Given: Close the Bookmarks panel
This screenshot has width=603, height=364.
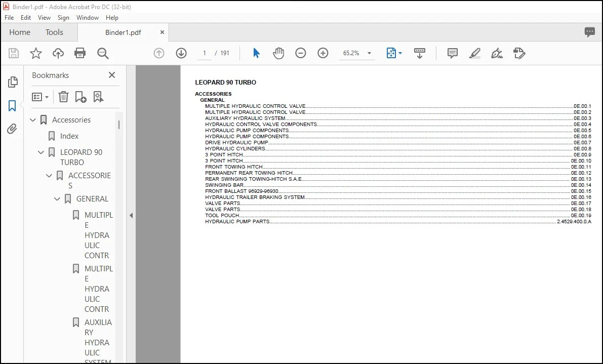Looking at the screenshot, I should pyautogui.click(x=112, y=75).
